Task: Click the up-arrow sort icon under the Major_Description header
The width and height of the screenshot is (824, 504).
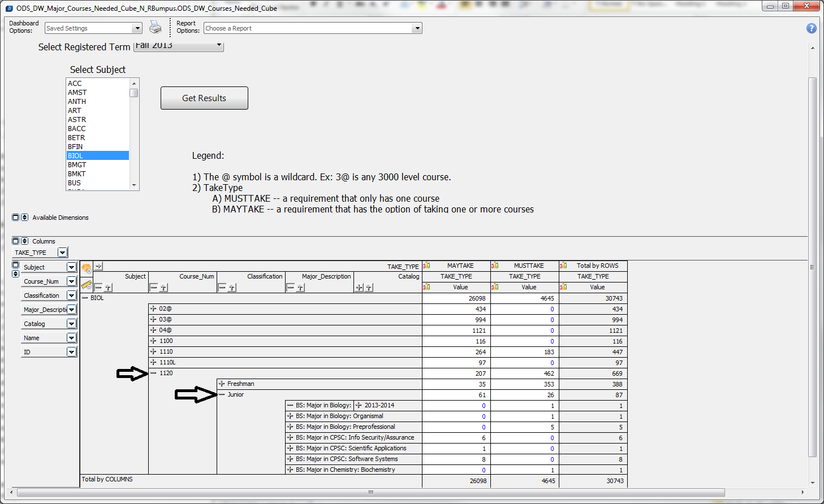Action: [x=300, y=288]
